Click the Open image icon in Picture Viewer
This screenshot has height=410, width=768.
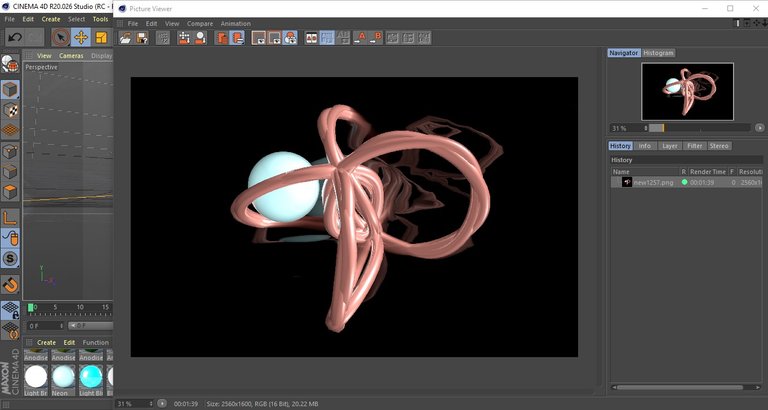[125, 38]
